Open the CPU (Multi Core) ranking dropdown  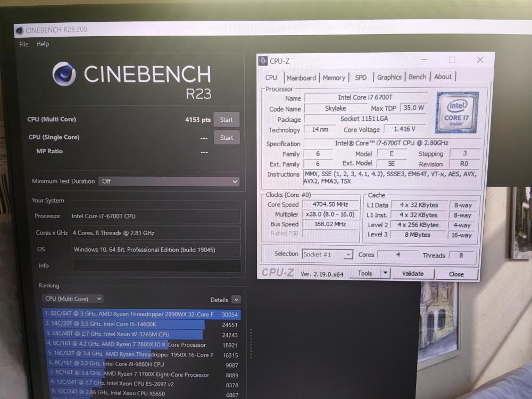point(73,299)
